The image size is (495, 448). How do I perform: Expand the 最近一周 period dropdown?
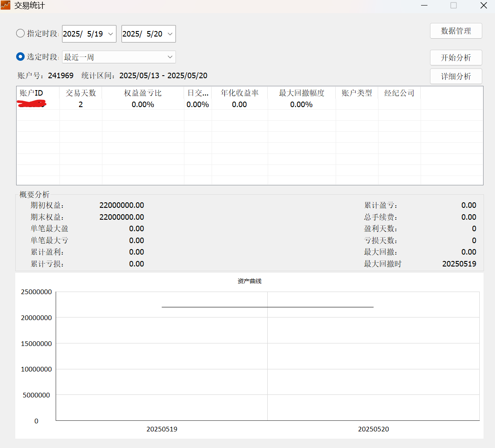[170, 57]
